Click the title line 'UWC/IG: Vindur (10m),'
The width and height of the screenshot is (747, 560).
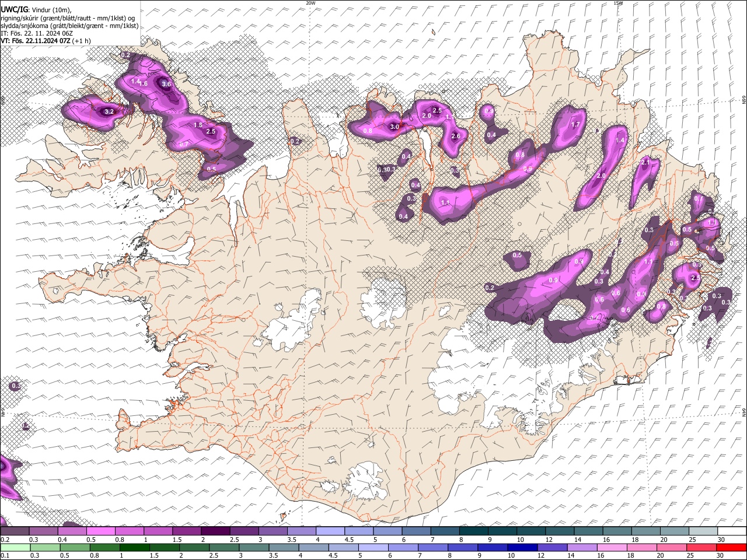click(36, 9)
